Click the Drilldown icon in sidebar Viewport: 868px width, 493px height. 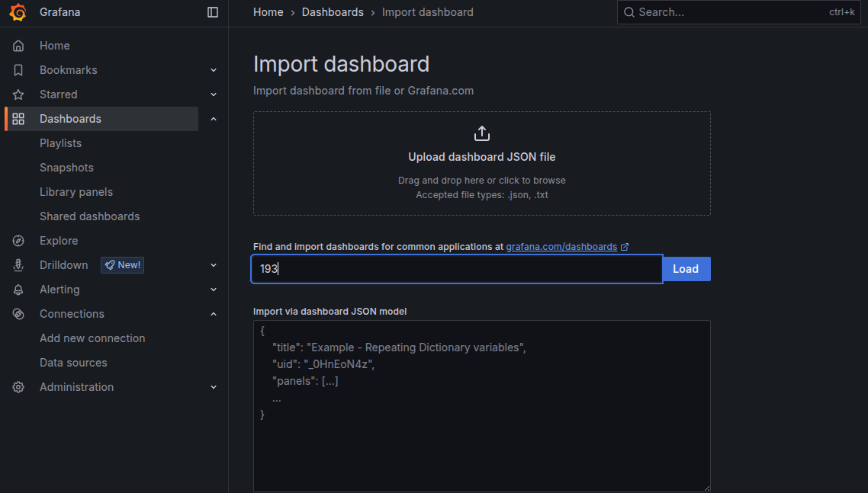tap(18, 265)
